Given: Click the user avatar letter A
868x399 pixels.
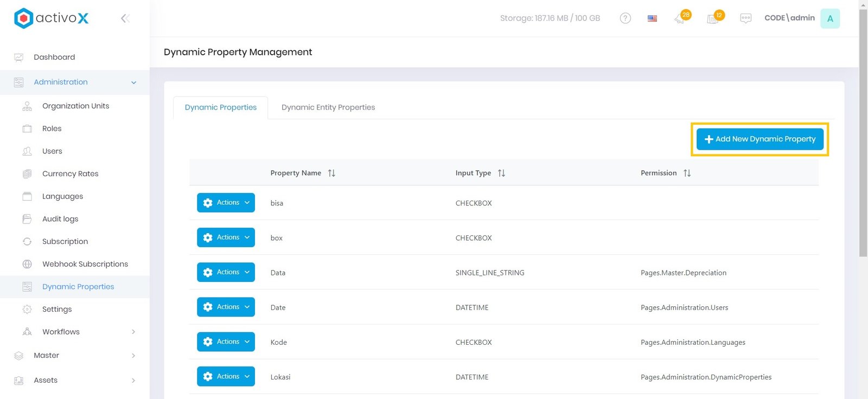Looking at the screenshot, I should [829, 18].
